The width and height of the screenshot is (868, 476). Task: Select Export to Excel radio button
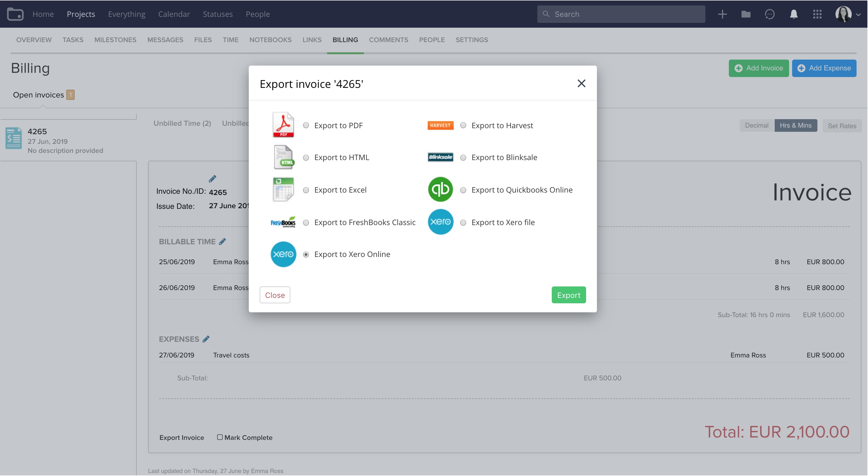coord(306,190)
